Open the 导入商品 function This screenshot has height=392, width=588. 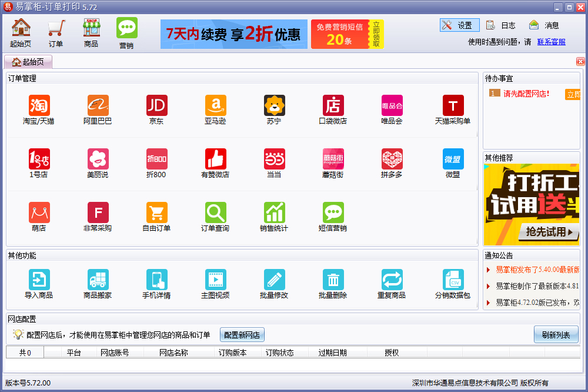[x=39, y=284]
